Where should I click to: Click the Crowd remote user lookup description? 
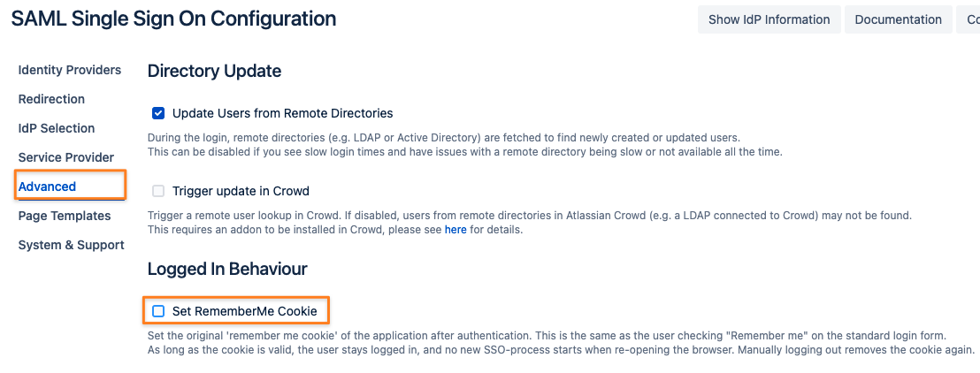click(x=529, y=216)
